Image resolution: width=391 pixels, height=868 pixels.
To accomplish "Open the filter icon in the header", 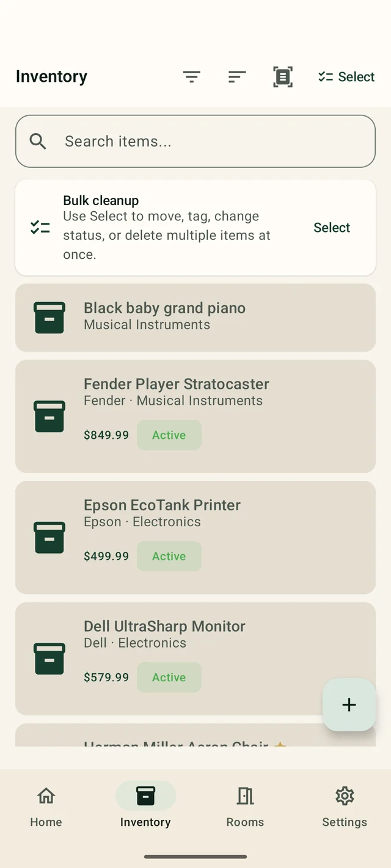I will click(192, 77).
